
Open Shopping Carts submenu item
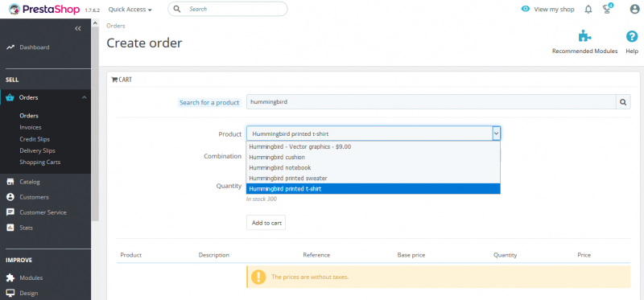(x=39, y=162)
